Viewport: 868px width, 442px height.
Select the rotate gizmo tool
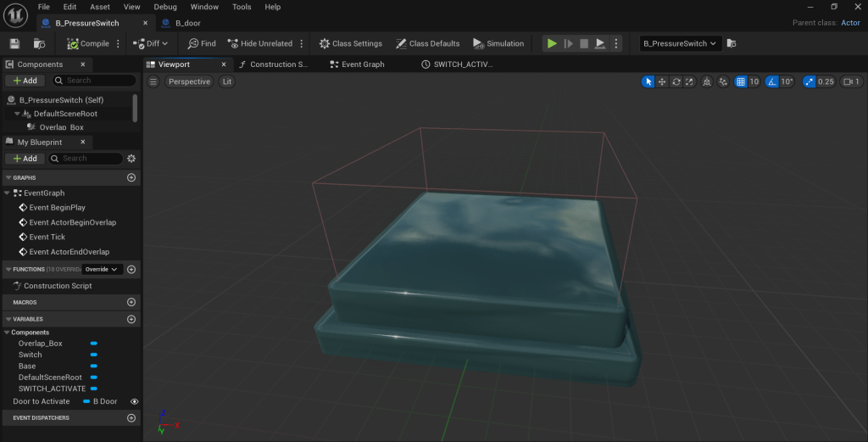(x=676, y=81)
